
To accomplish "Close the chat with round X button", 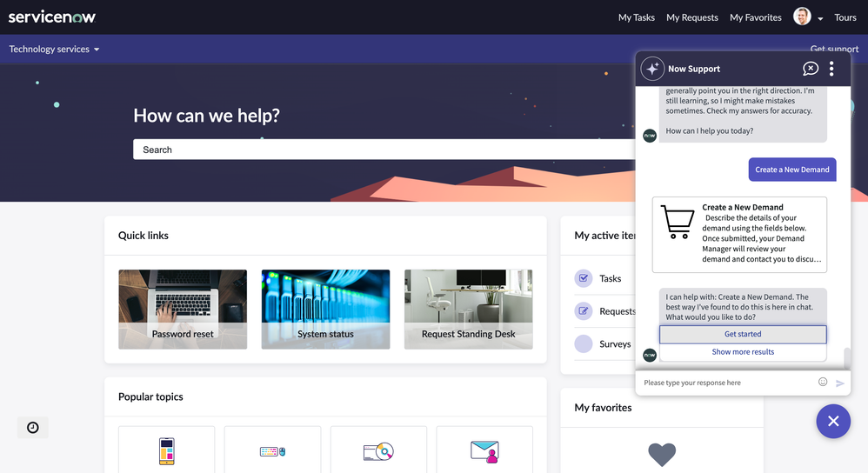I will [x=833, y=422].
